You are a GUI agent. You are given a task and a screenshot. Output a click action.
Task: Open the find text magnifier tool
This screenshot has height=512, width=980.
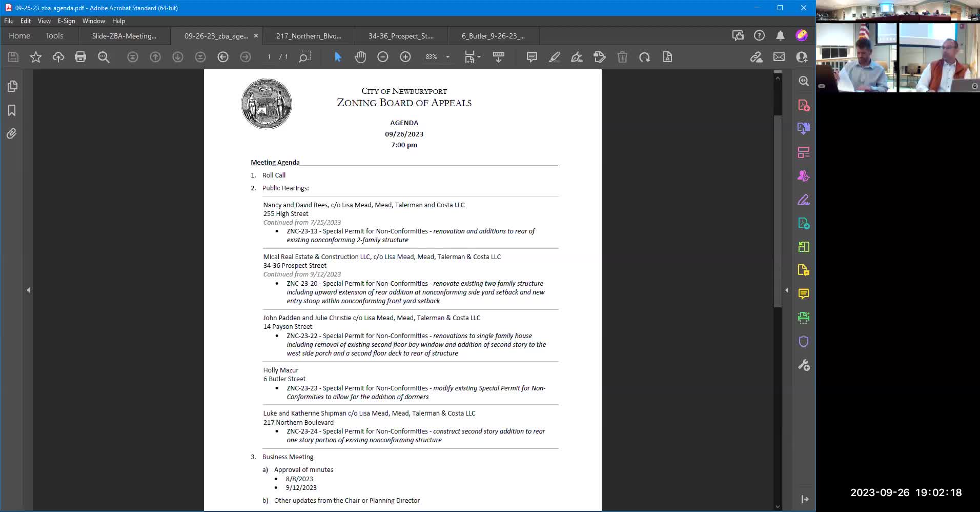104,57
